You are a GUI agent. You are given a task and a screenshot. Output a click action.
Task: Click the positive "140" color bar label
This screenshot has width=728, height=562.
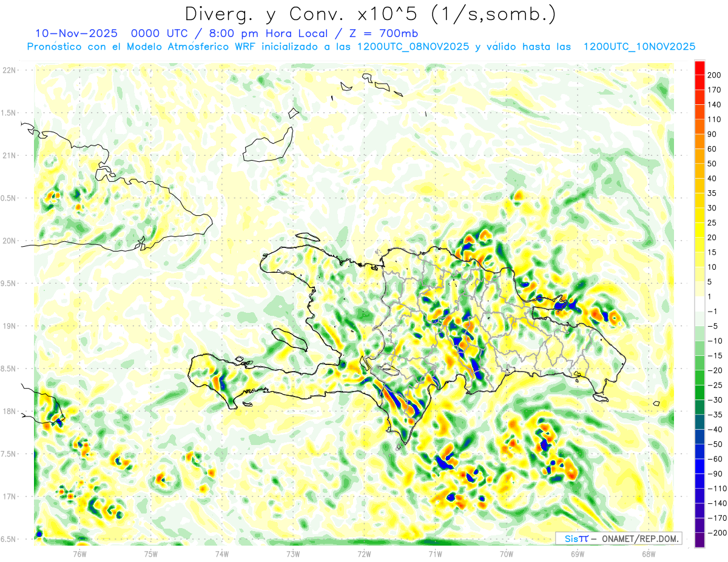point(714,105)
